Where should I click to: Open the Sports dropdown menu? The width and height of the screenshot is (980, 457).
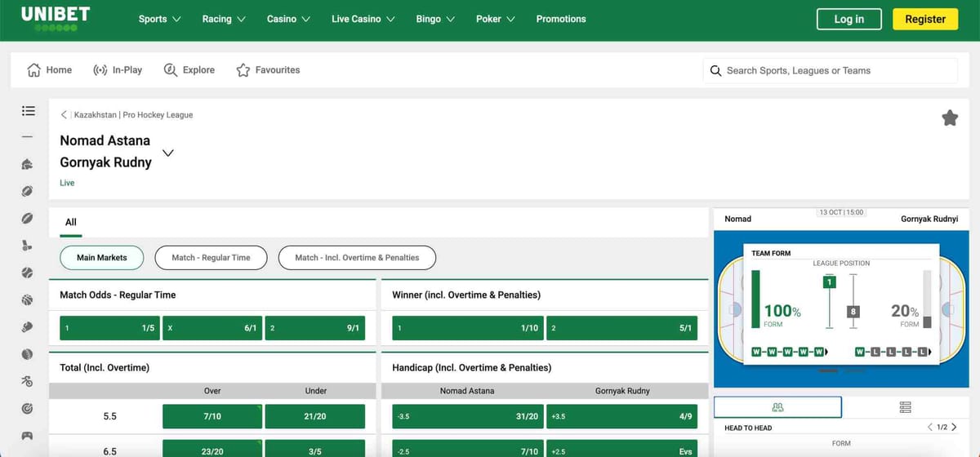click(x=160, y=19)
